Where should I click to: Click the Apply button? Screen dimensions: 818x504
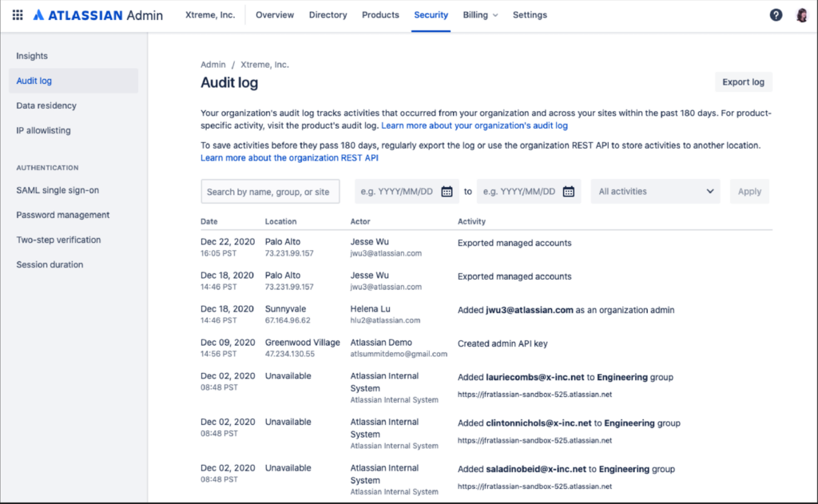tap(749, 191)
